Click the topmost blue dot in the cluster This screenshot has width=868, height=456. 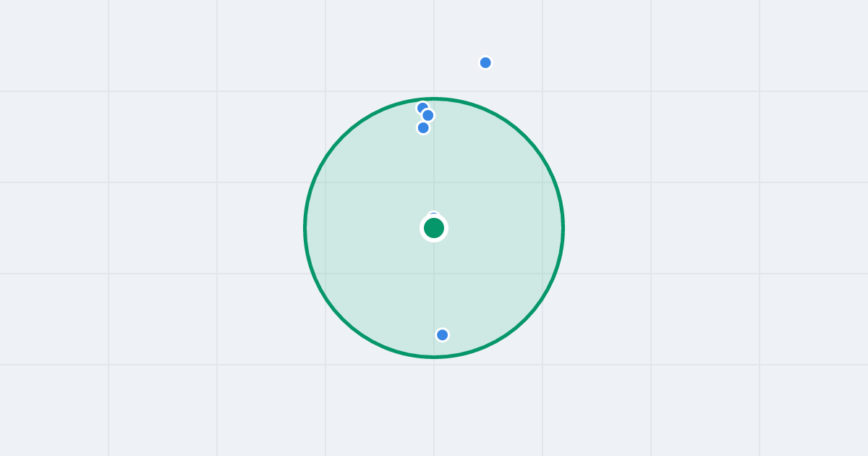coord(422,108)
